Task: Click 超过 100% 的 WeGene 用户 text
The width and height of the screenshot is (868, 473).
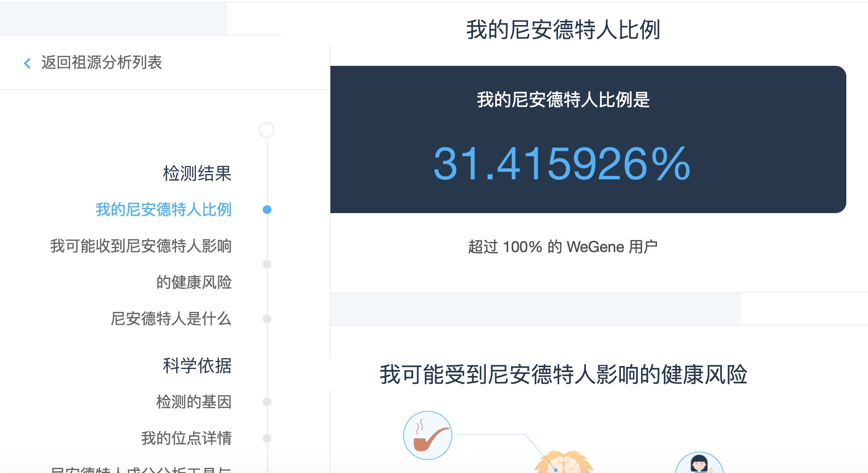Action: click(x=563, y=247)
